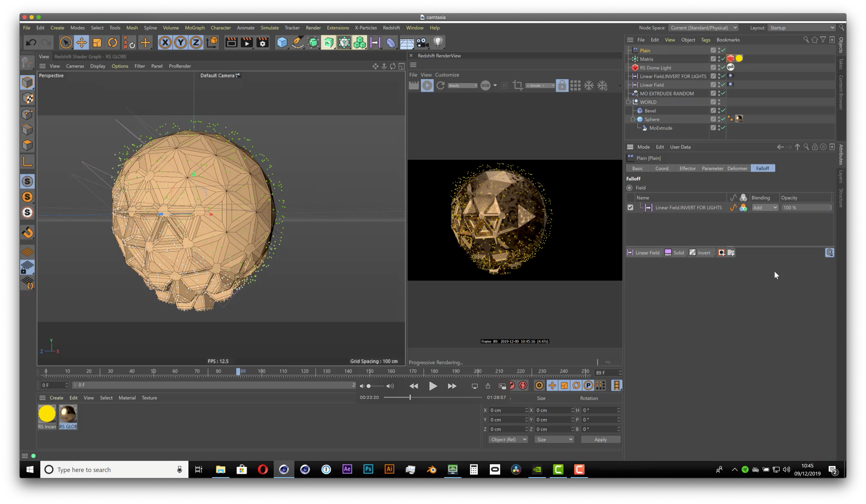The image size is (866, 504).
Task: Select the Polygons mode icon
Action: tap(28, 145)
